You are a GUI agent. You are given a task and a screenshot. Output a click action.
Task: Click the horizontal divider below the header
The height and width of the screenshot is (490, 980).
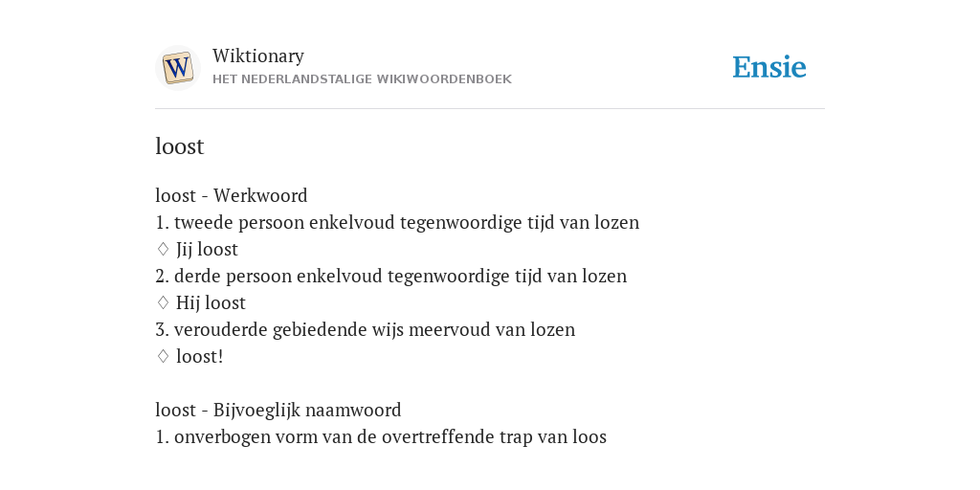point(490,109)
